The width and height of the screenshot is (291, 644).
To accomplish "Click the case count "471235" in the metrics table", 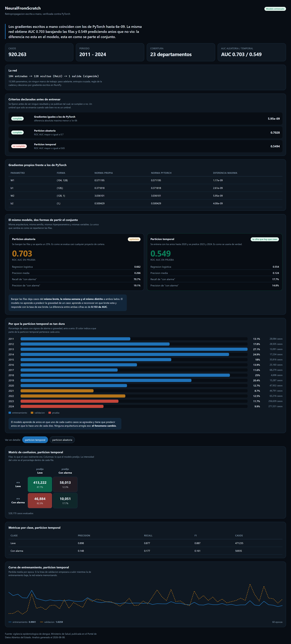I will tap(239, 543).
